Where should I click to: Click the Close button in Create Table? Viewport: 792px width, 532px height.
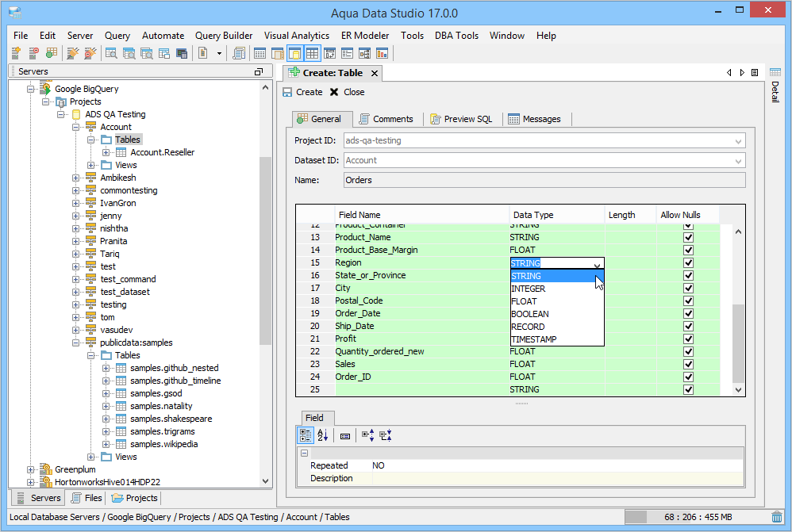[347, 92]
